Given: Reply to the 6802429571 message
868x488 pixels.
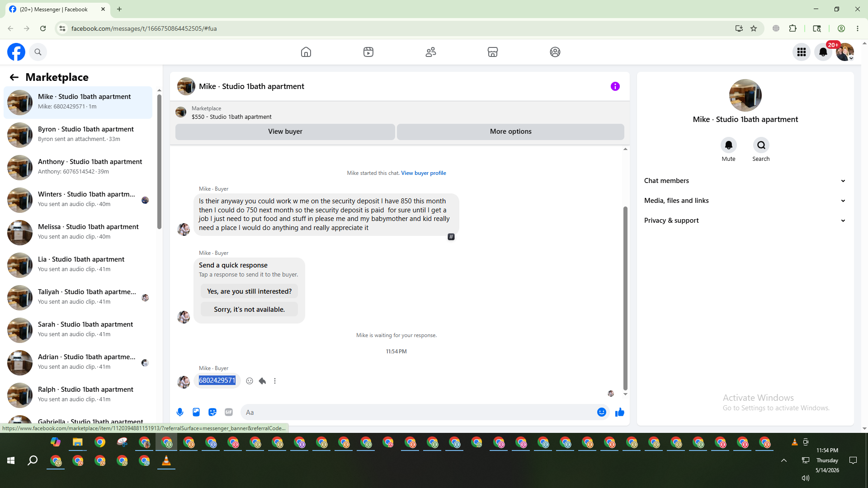Looking at the screenshot, I should (x=262, y=381).
